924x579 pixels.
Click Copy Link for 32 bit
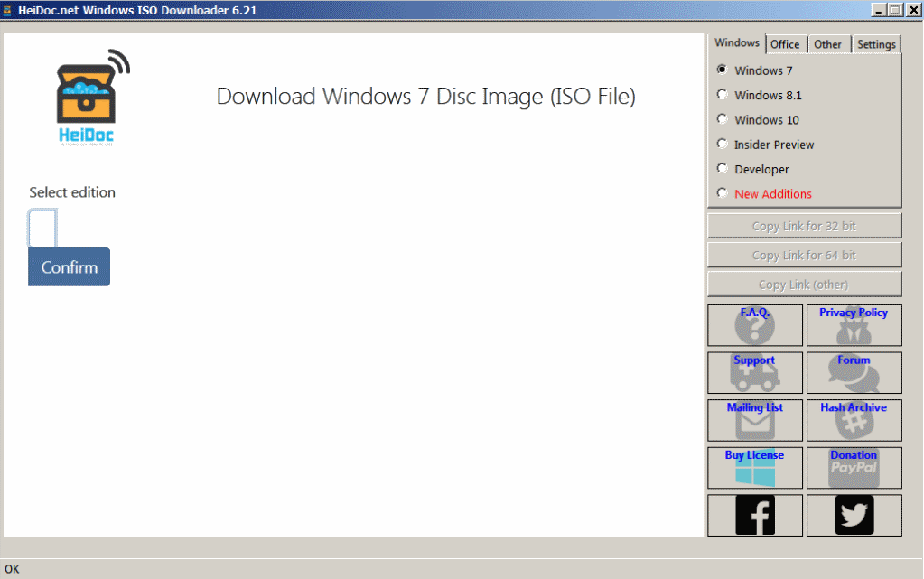[x=805, y=227]
